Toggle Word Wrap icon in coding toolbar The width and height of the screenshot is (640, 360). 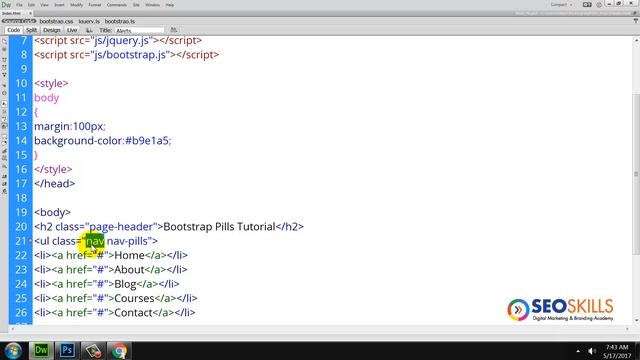point(4,119)
